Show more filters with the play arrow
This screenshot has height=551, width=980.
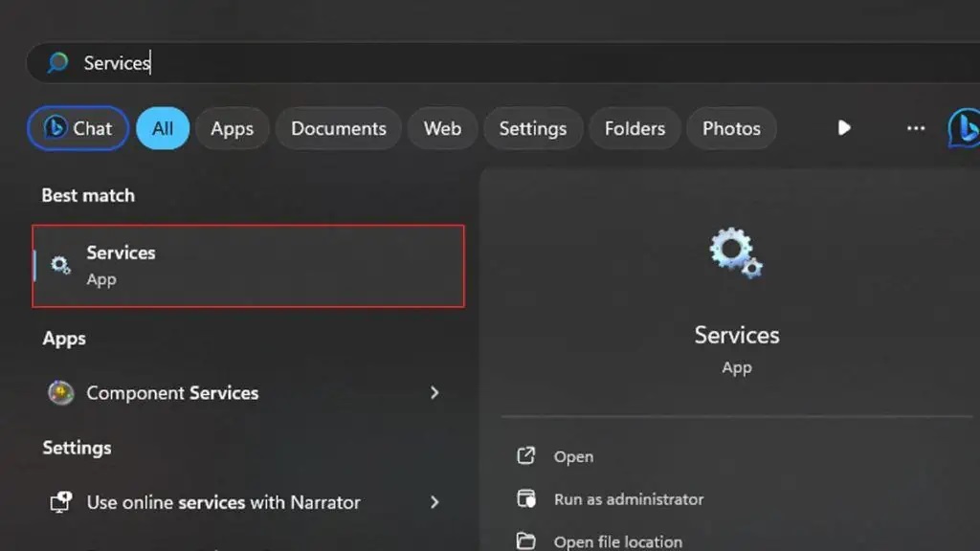click(x=844, y=128)
